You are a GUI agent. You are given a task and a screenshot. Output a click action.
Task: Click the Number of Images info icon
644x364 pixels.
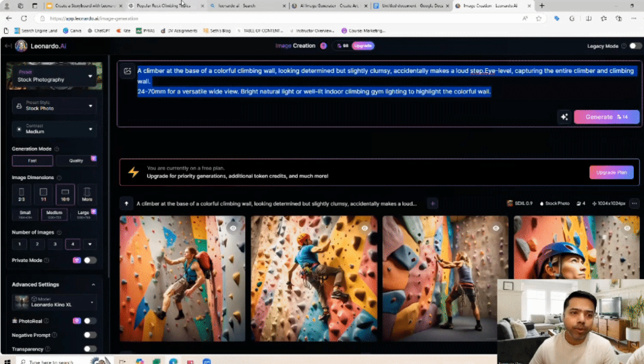[x=59, y=232]
